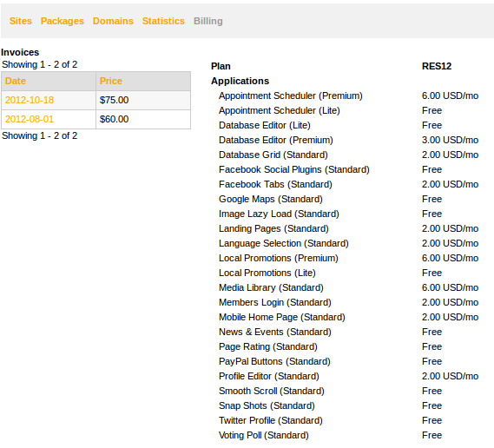Click Media Library (Standard) application
Screen dimensions: 494x448
[x=271, y=287]
